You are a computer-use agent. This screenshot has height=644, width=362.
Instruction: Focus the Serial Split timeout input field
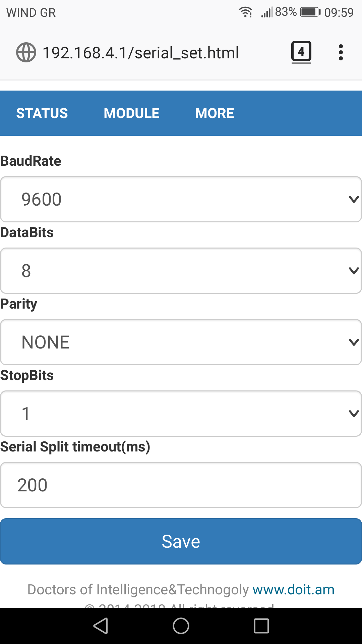tap(181, 485)
